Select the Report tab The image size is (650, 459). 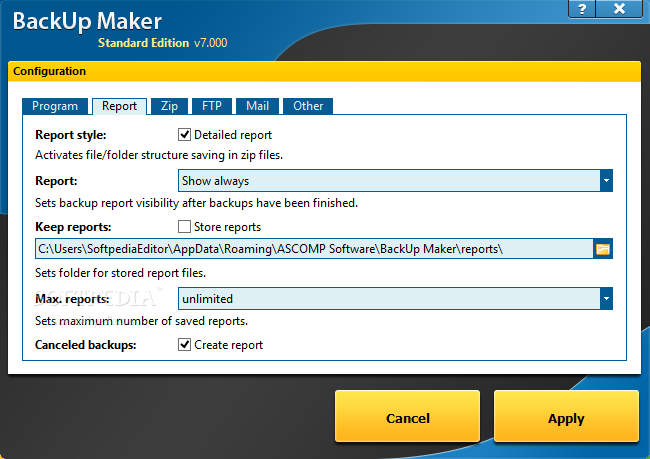(119, 106)
